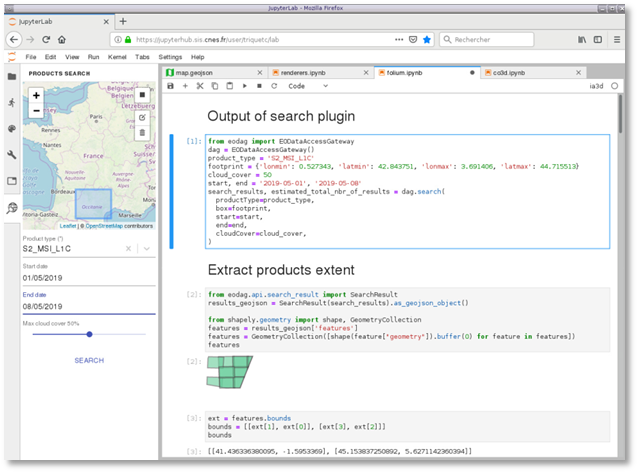This screenshot has width=638, height=473.
Task: Open the file browser sidebar icon
Action: click(x=11, y=75)
